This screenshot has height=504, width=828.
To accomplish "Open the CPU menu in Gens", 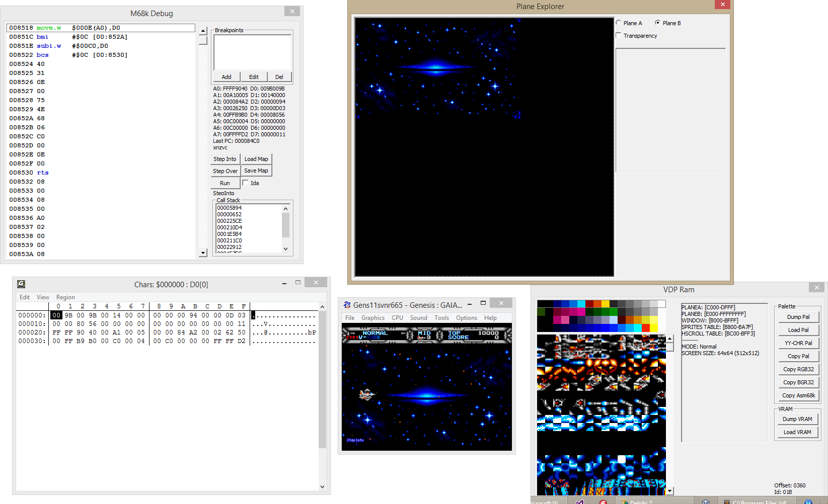I will (x=397, y=318).
